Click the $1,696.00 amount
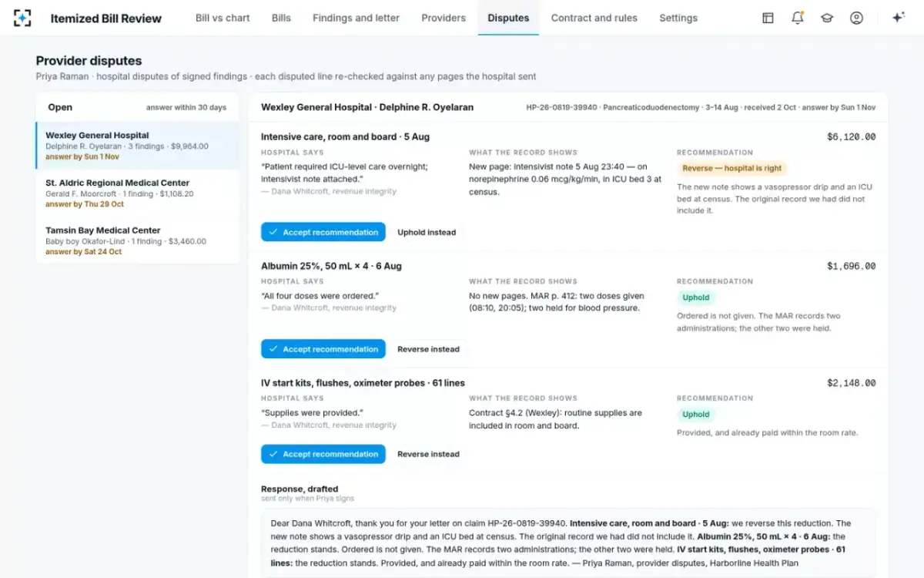Viewport: 924px width, 578px height. click(851, 267)
